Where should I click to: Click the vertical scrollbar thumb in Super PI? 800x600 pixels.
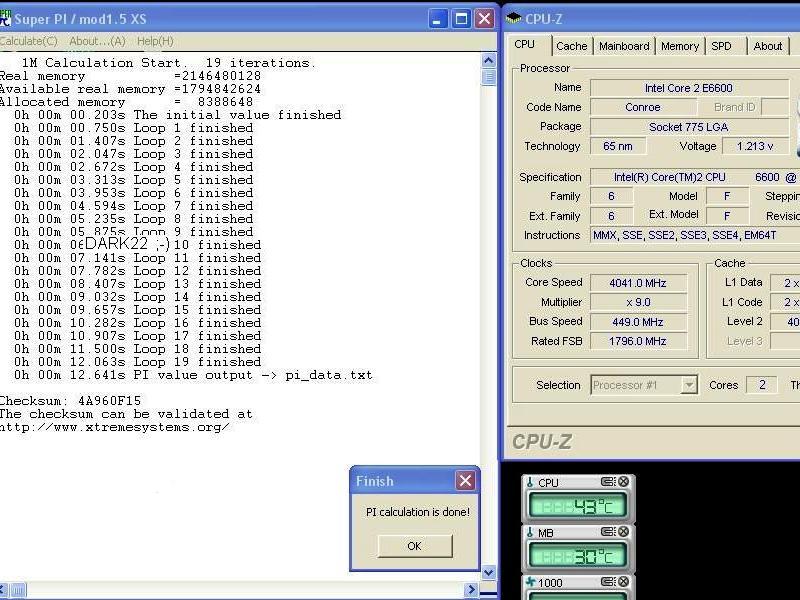[x=488, y=77]
